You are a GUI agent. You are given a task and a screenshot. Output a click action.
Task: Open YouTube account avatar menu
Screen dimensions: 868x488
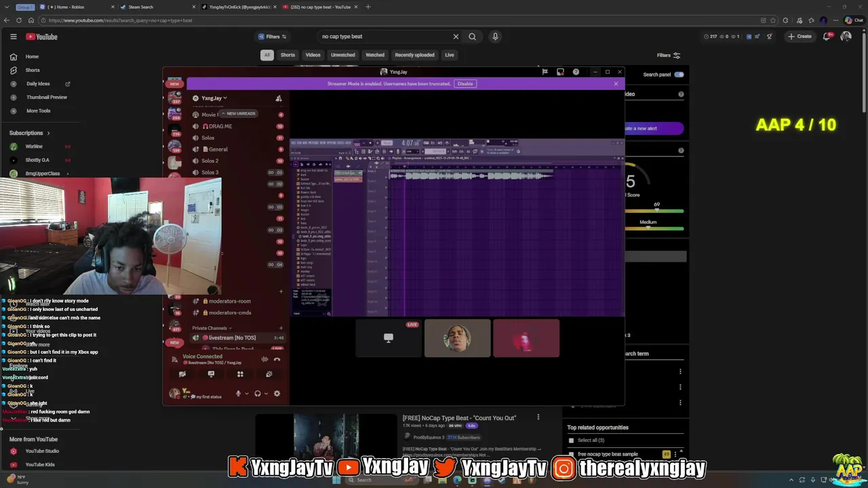coord(846,37)
